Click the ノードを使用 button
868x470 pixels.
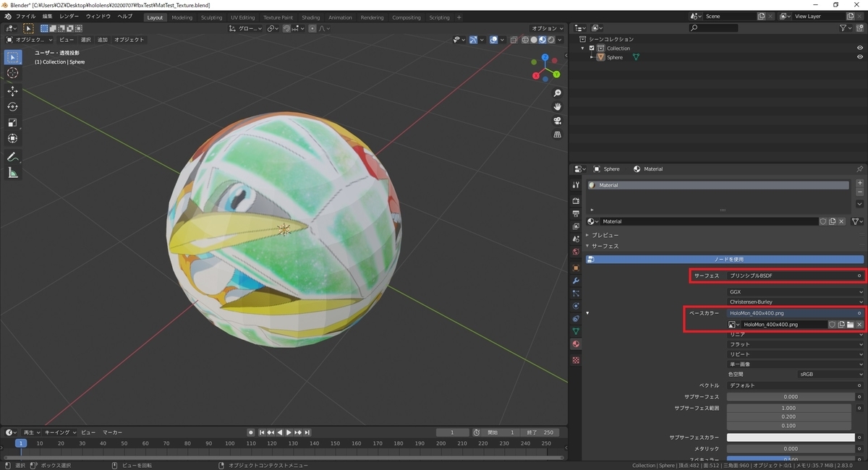coord(725,259)
